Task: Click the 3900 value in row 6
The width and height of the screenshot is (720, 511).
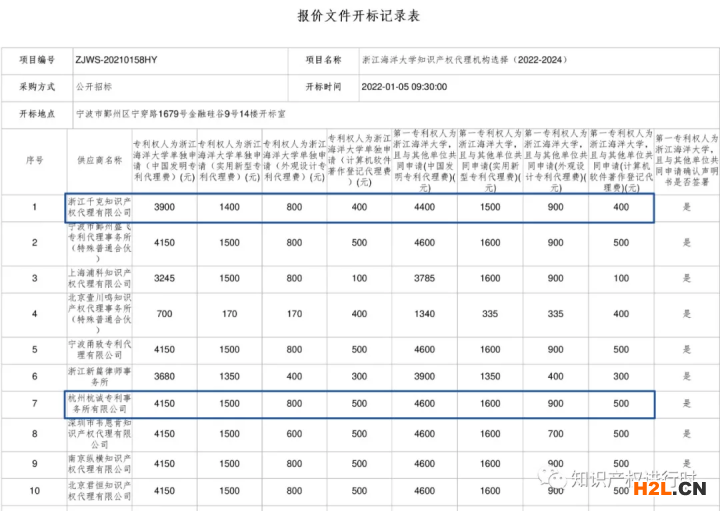Action: click(424, 376)
